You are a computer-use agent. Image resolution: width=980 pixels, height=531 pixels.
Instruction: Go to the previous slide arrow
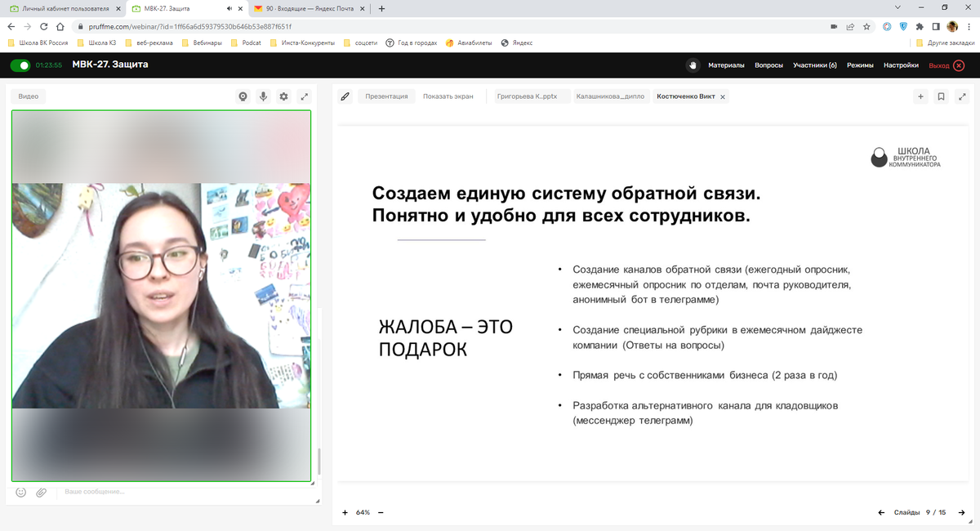point(881,512)
